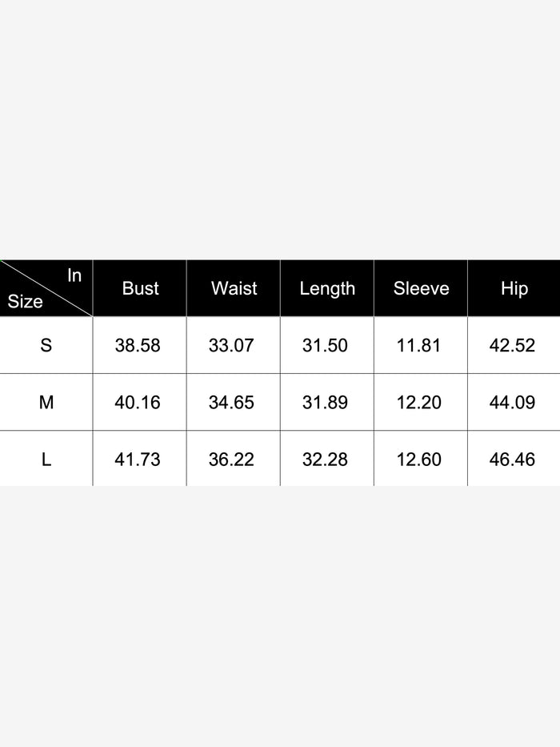Select waist value 33.07
The width and height of the screenshot is (560, 747).
(x=231, y=346)
